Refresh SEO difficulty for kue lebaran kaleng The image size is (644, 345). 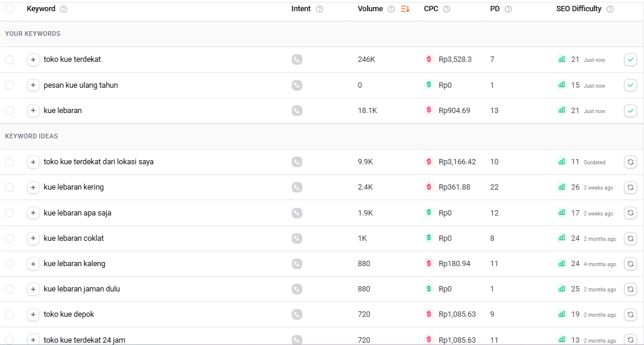[x=630, y=264]
